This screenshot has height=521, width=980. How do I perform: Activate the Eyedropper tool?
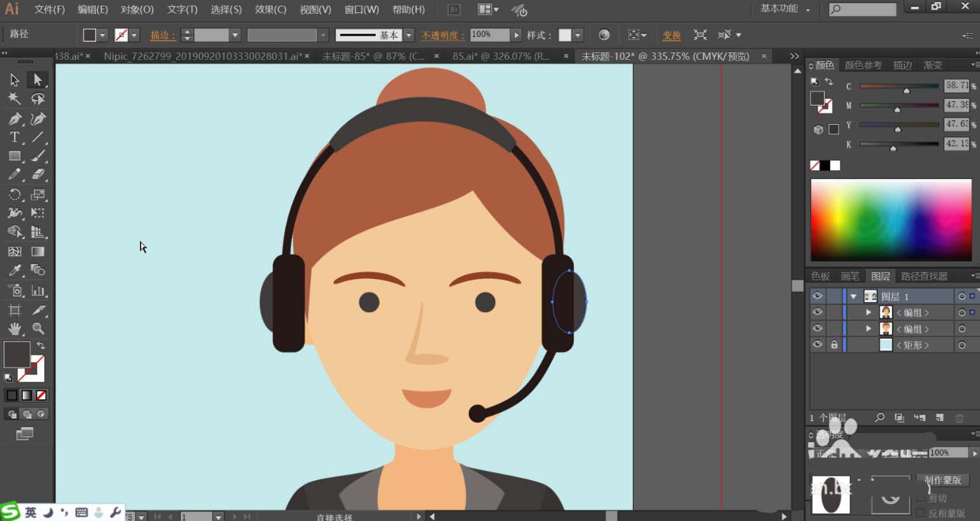click(x=15, y=270)
